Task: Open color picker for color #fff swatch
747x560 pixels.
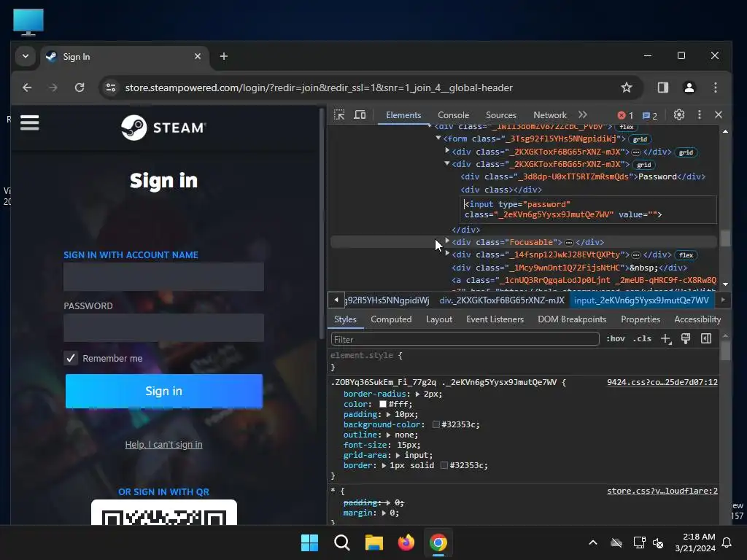Action: (382, 404)
